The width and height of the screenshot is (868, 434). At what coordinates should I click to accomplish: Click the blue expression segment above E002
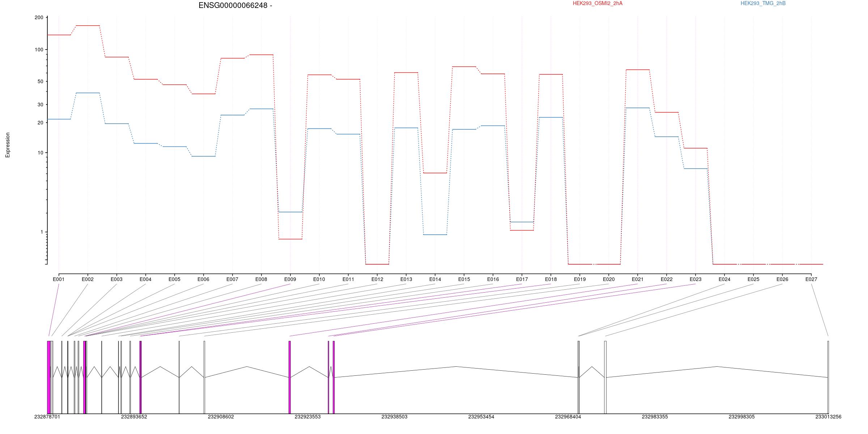point(88,93)
